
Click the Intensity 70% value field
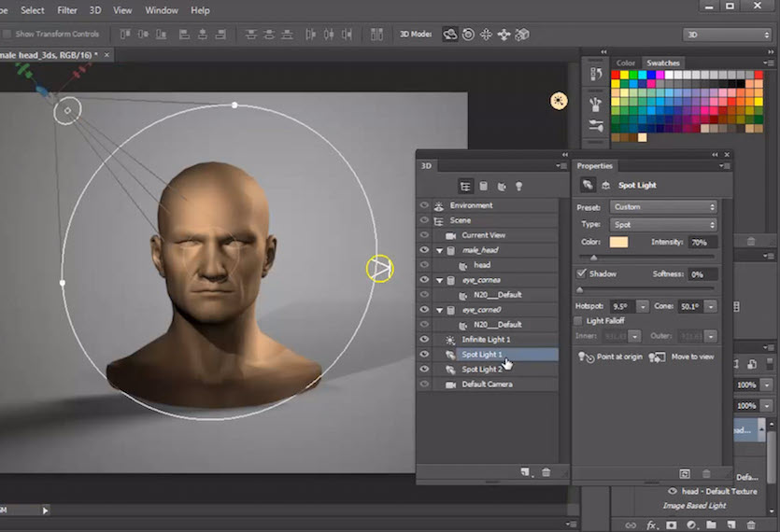pyautogui.click(x=702, y=242)
